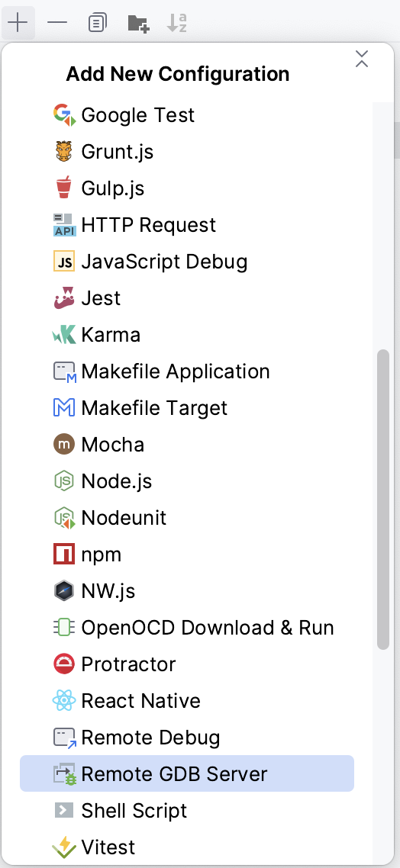The width and height of the screenshot is (400, 868).
Task: Click the red npm icon
Action: 64,554
